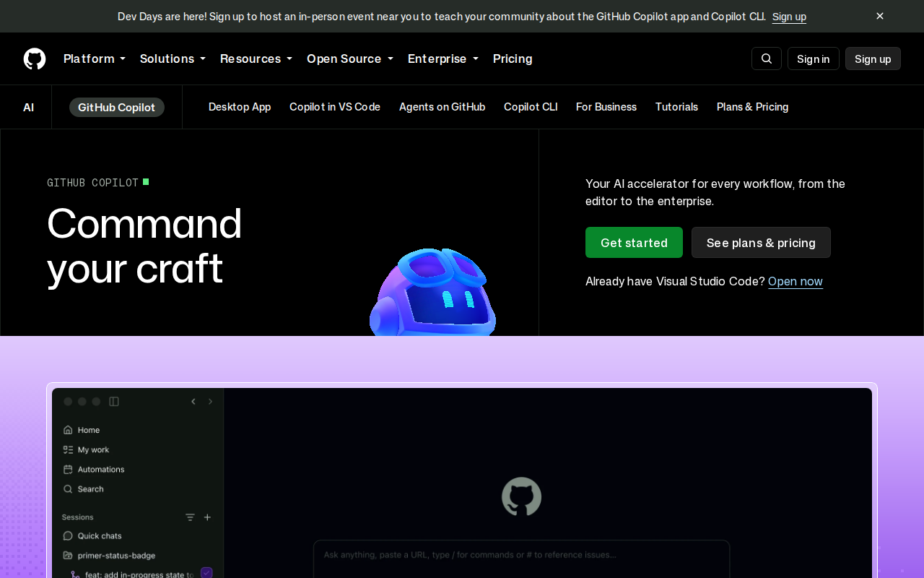
Task: Click the Copilot mascot helmet illustration
Action: [433, 292]
